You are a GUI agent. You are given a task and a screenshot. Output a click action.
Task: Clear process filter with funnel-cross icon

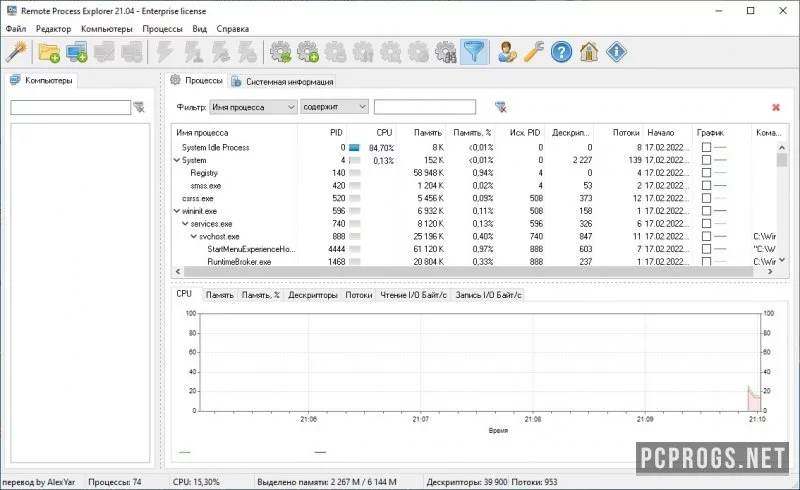(x=501, y=107)
